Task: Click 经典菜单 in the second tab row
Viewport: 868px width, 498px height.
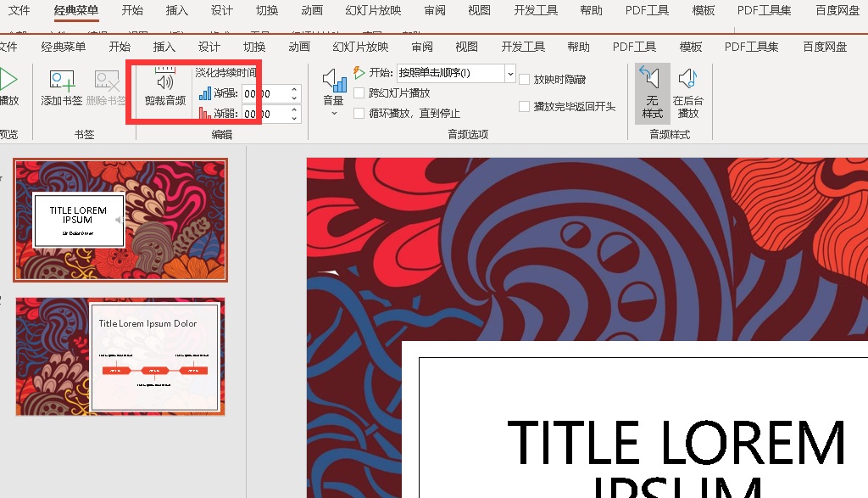Action: (64, 48)
